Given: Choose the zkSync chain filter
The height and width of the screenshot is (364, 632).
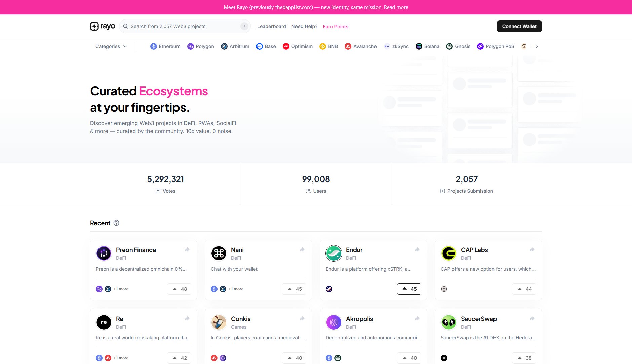Looking at the screenshot, I should [x=396, y=46].
